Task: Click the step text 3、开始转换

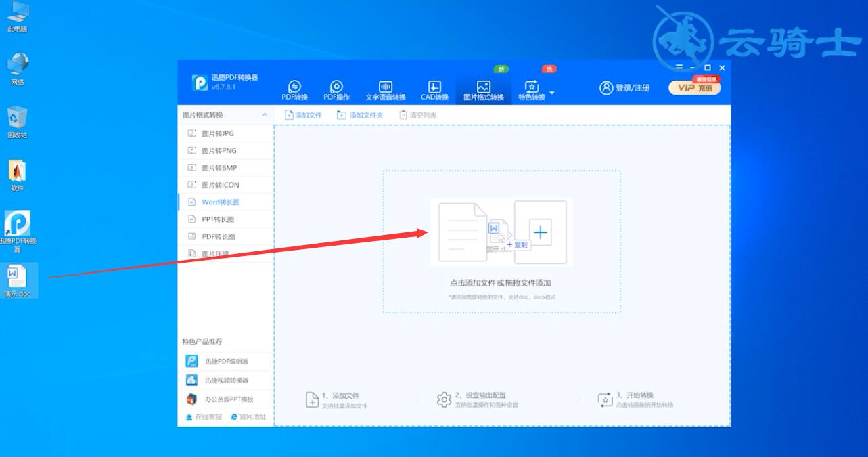Action: (x=635, y=395)
